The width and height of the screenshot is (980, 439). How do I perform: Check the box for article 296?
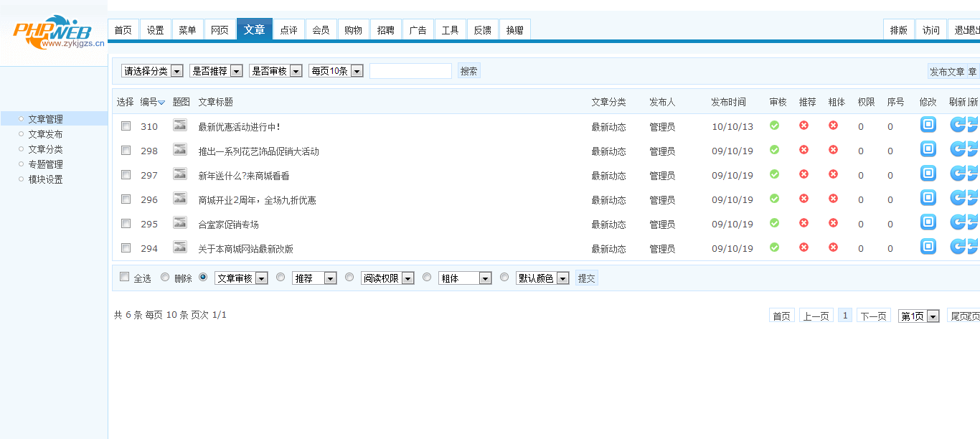(x=126, y=199)
